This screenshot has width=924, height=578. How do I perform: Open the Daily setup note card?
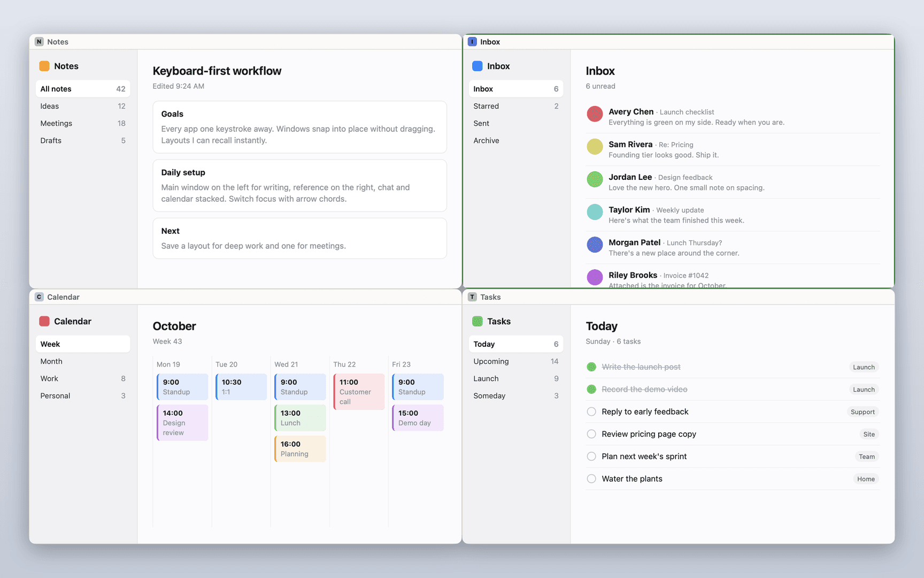tap(299, 186)
